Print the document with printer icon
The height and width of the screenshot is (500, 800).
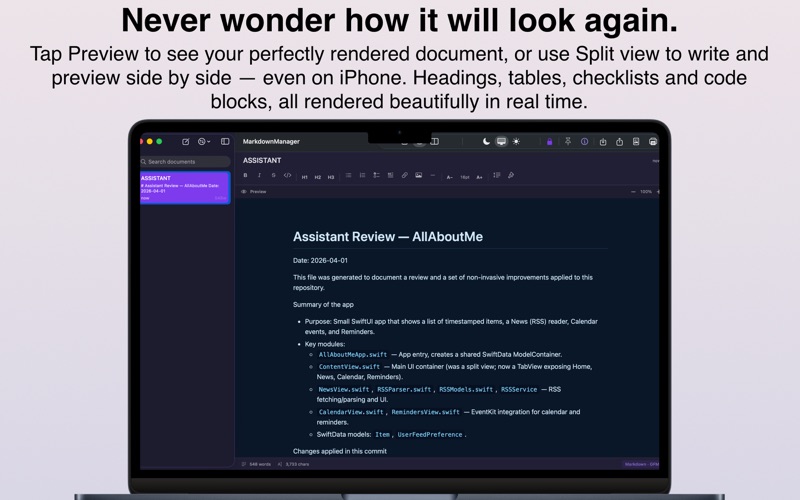(653, 142)
